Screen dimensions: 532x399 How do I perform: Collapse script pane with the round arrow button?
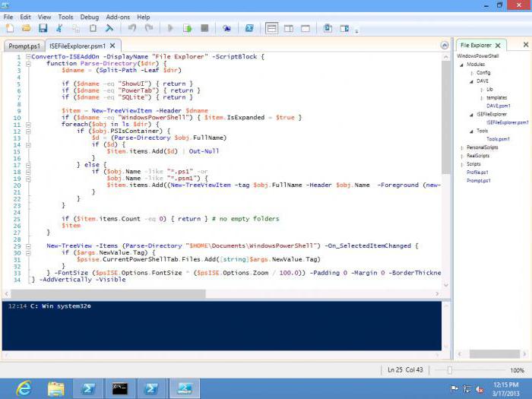(x=444, y=45)
